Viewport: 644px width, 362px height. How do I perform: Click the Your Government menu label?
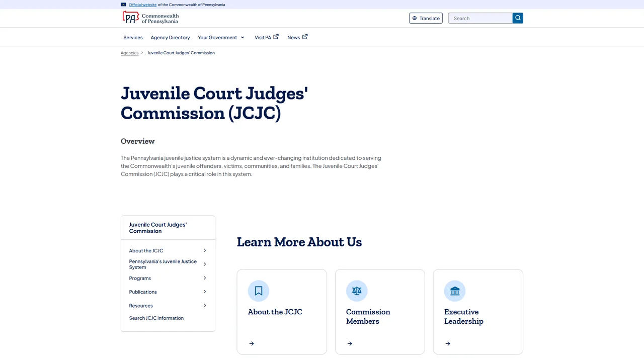tap(217, 38)
